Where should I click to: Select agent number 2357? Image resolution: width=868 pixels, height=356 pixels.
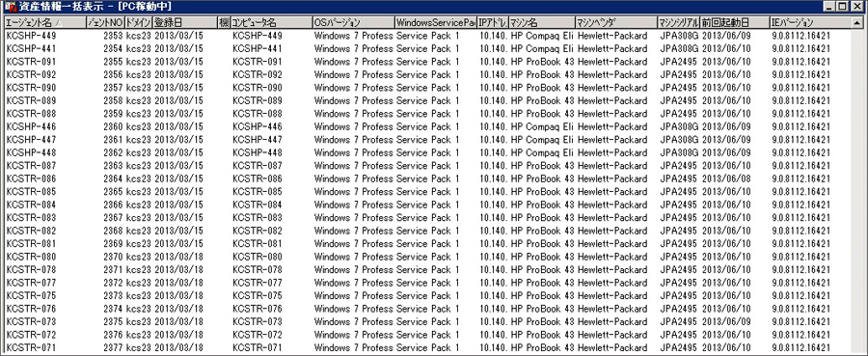click(113, 88)
